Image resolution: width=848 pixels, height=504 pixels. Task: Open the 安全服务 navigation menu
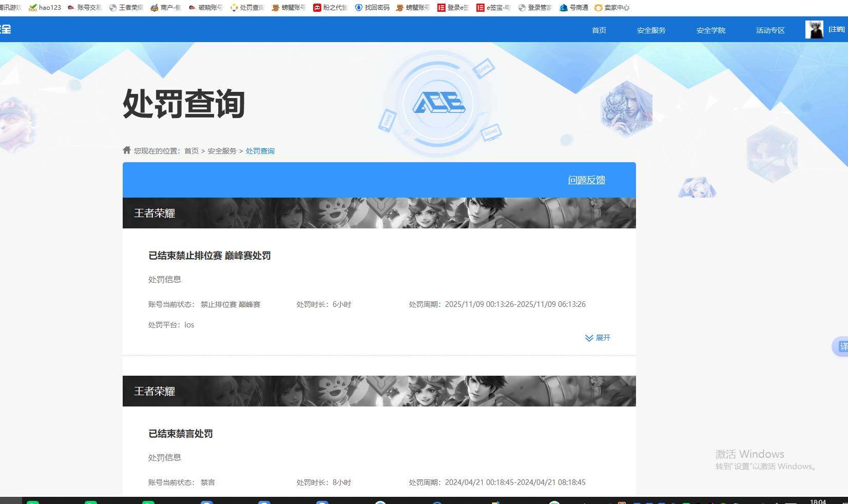pos(650,30)
